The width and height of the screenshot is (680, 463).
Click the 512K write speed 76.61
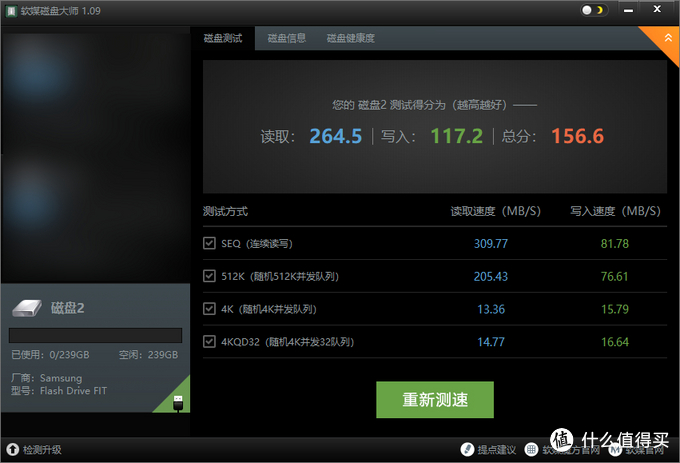(615, 277)
